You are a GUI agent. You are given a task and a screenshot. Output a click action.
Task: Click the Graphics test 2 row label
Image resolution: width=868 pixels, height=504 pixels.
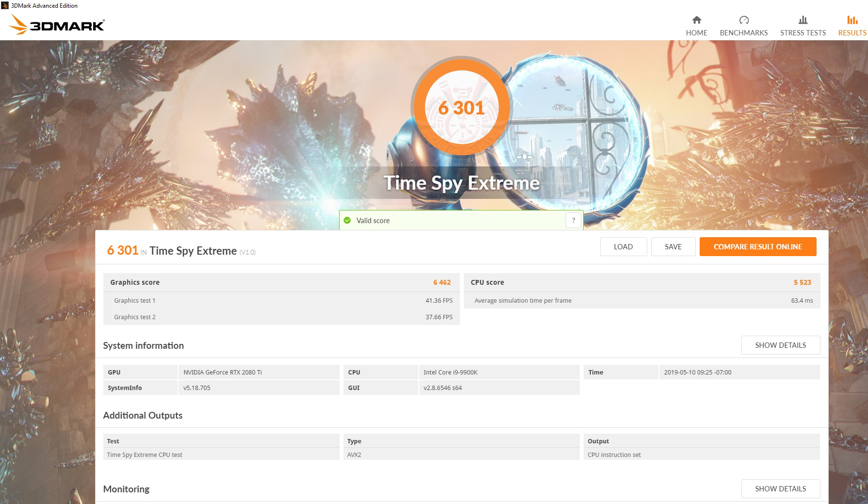click(135, 317)
